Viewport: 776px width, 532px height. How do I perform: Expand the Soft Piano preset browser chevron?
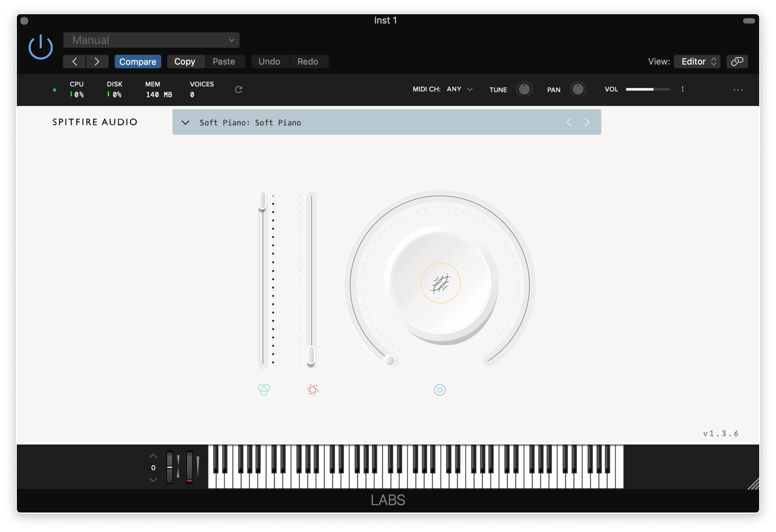coord(185,122)
